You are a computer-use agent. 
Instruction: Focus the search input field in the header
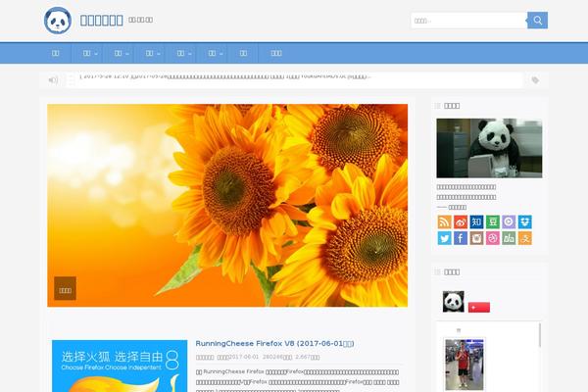coord(468,21)
